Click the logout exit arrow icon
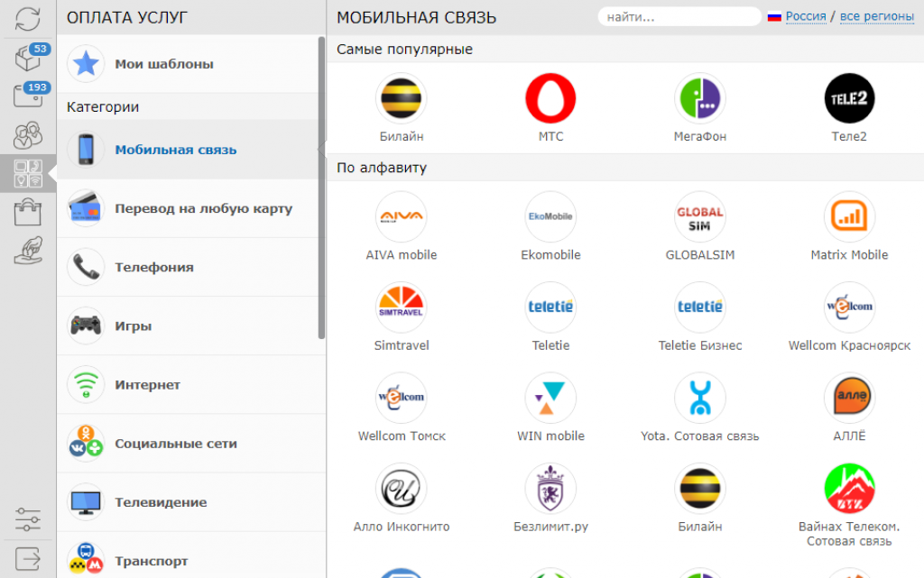Viewport: 924px width, 578px height. click(x=28, y=558)
